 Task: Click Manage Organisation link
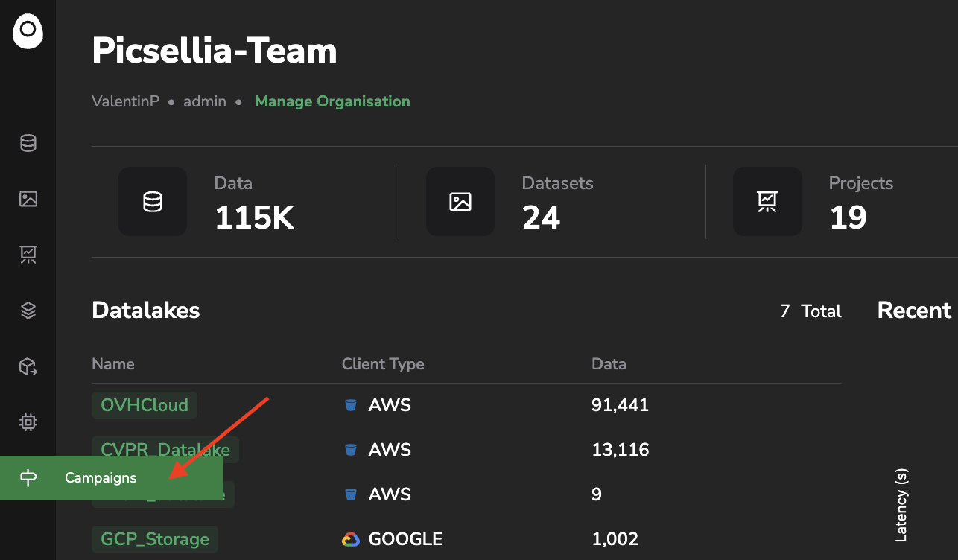(332, 101)
